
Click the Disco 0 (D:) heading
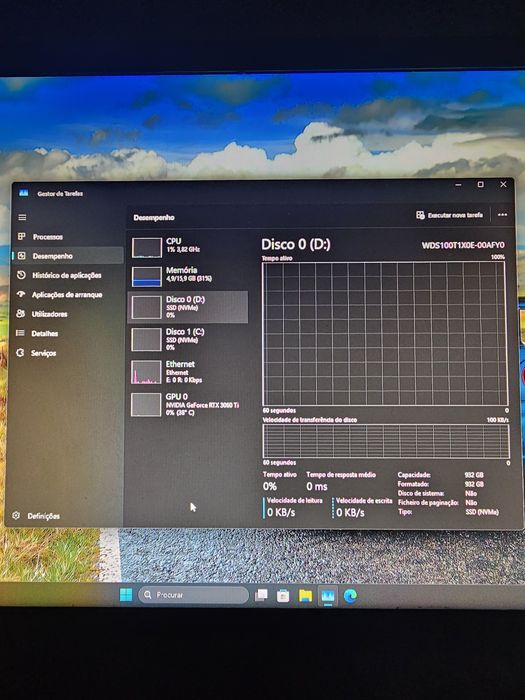point(296,244)
